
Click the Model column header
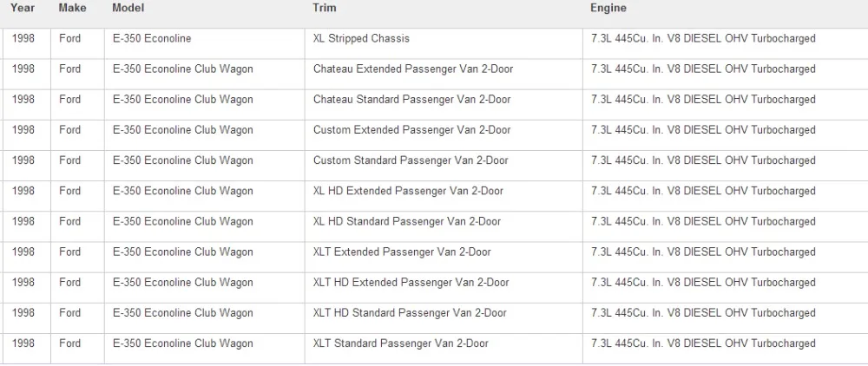pyautogui.click(x=128, y=9)
